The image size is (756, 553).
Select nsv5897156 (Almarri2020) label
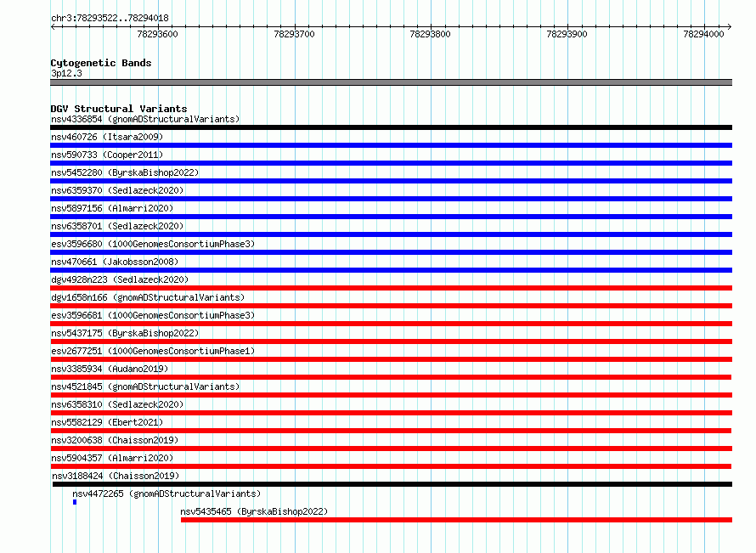point(112,208)
